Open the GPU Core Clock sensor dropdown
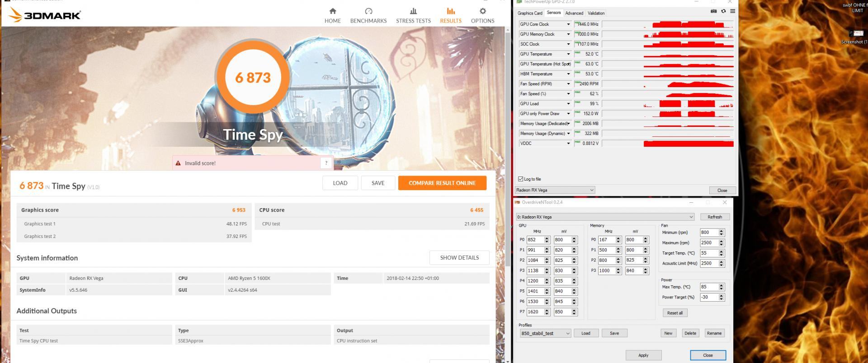The height and width of the screenshot is (363, 868). click(x=568, y=24)
